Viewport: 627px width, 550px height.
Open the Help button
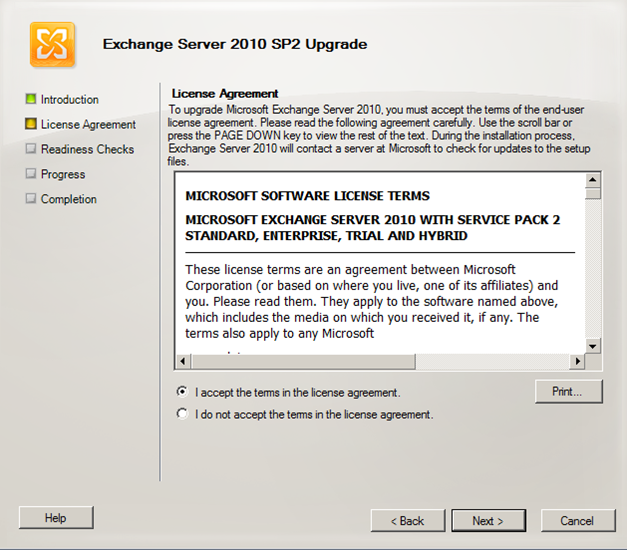(56, 518)
